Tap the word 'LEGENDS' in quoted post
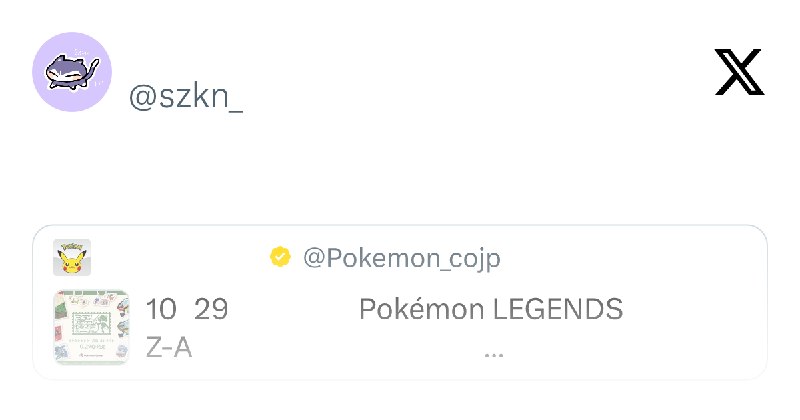Viewport: 800px width, 420px height. coord(558,309)
